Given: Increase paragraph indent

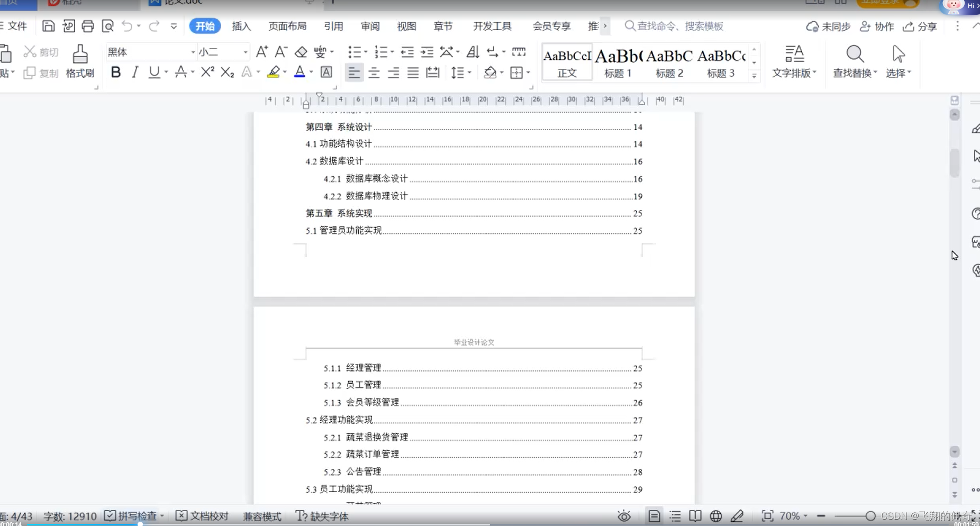Looking at the screenshot, I should [x=427, y=52].
